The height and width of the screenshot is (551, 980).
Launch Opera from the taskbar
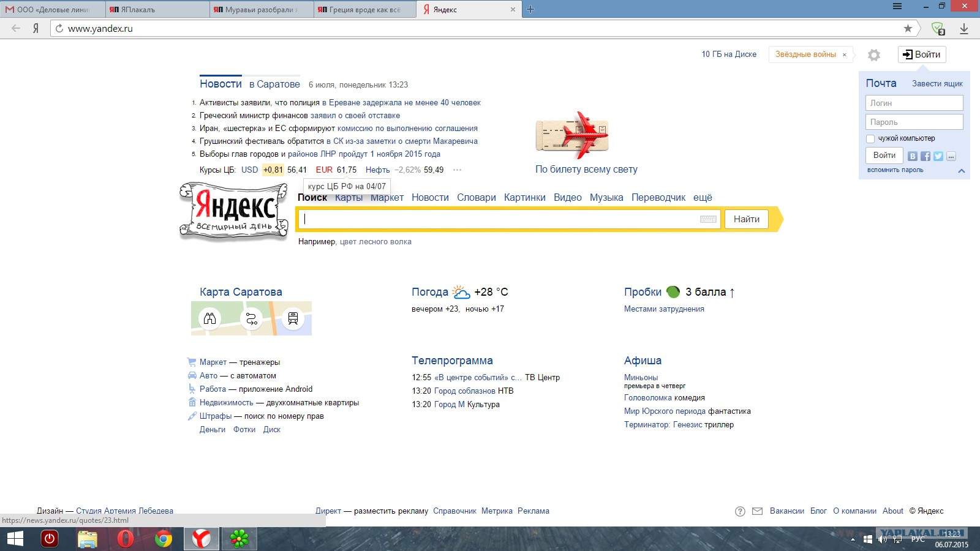click(x=126, y=539)
